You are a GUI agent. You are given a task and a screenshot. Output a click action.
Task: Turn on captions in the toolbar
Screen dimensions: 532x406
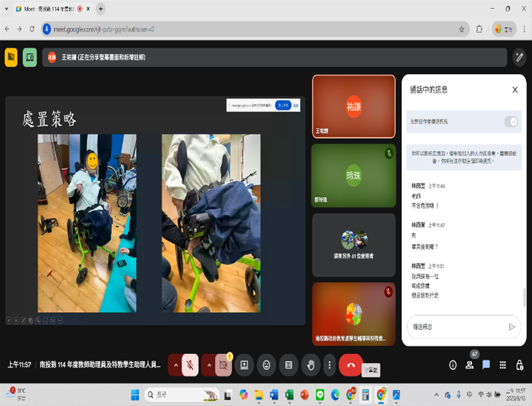pos(288,365)
